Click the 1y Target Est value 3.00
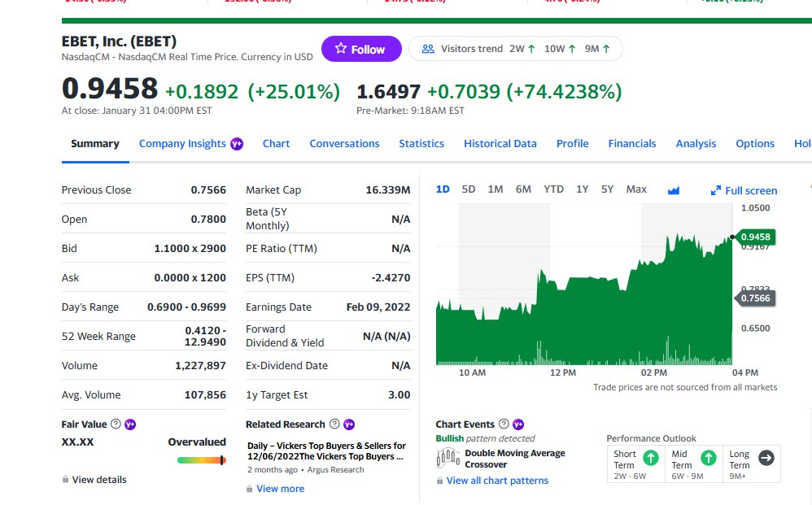The width and height of the screenshot is (812, 505). point(399,394)
